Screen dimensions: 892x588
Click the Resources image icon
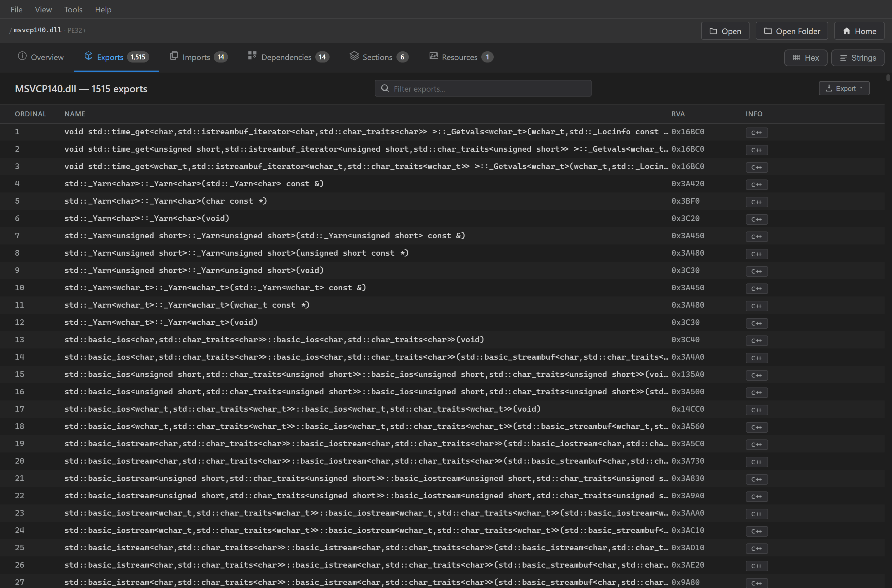433,56
